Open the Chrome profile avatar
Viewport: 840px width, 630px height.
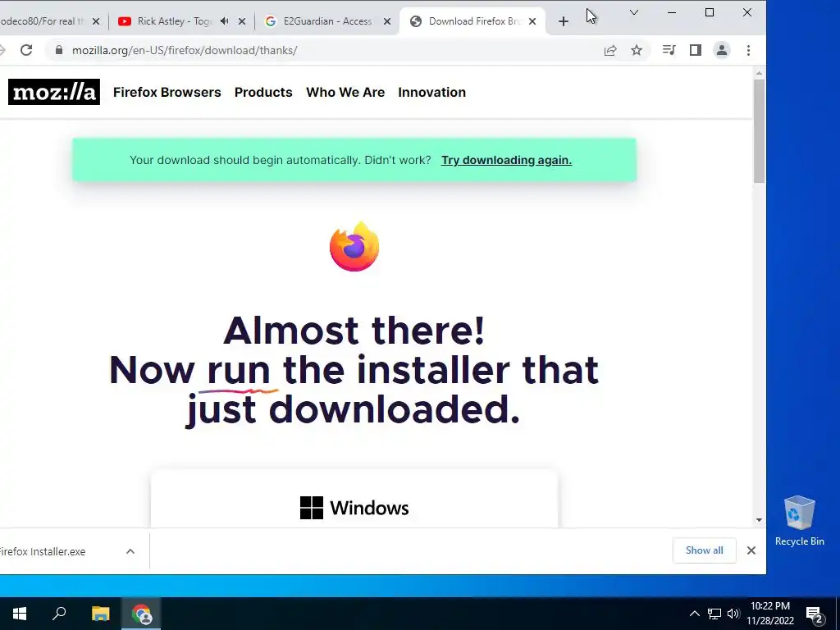tap(722, 50)
